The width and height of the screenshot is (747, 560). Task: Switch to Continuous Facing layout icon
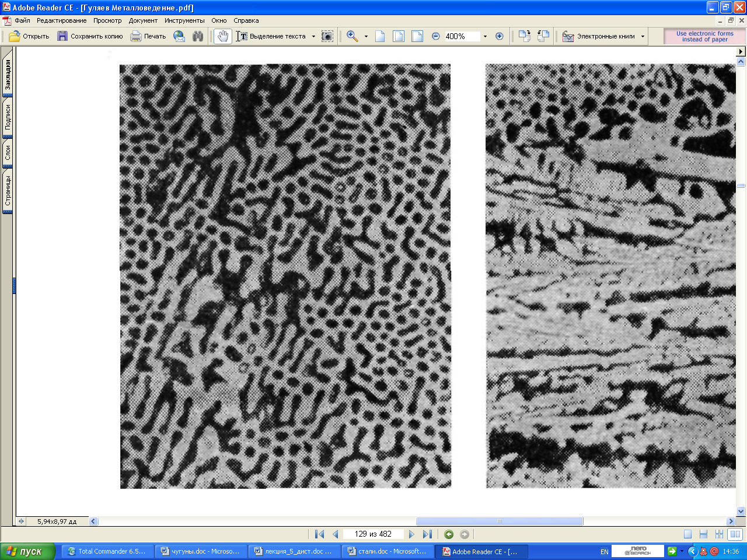pyautogui.click(x=719, y=534)
